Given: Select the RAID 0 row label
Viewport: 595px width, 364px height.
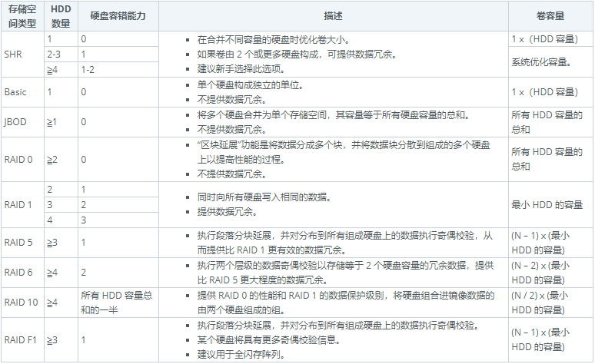Looking at the screenshot, I should (x=22, y=160).
